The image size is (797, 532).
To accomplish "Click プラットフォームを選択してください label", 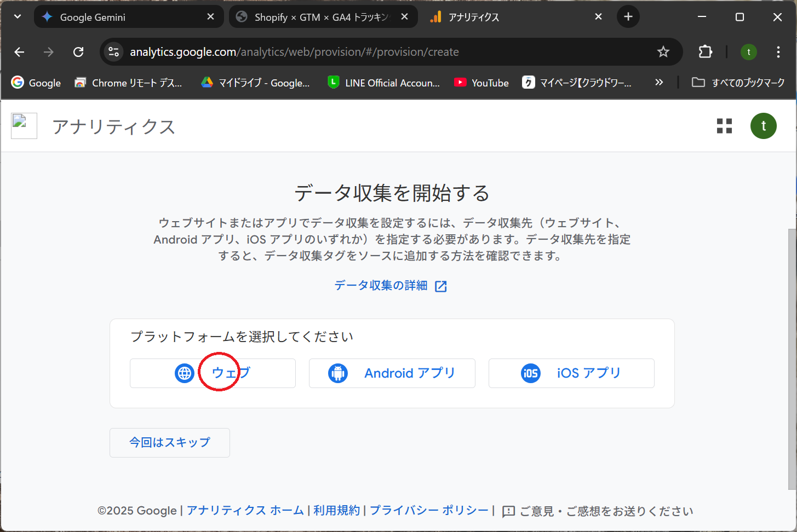I will (242, 337).
